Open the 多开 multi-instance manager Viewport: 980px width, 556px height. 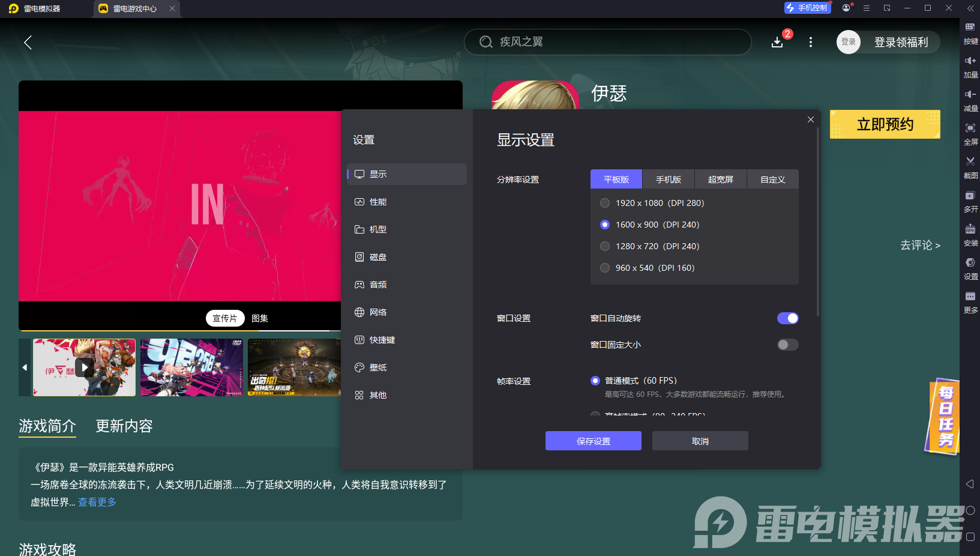(970, 201)
